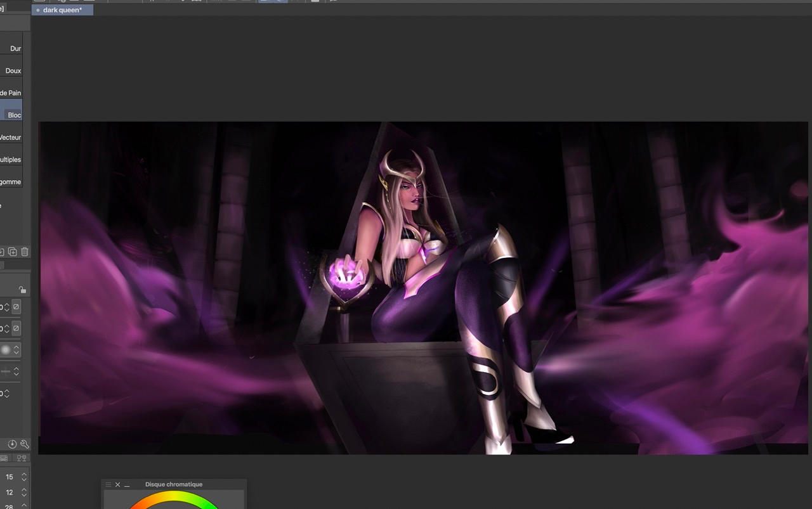
Task: Open the brush tip shape stepper
Action: point(16,350)
